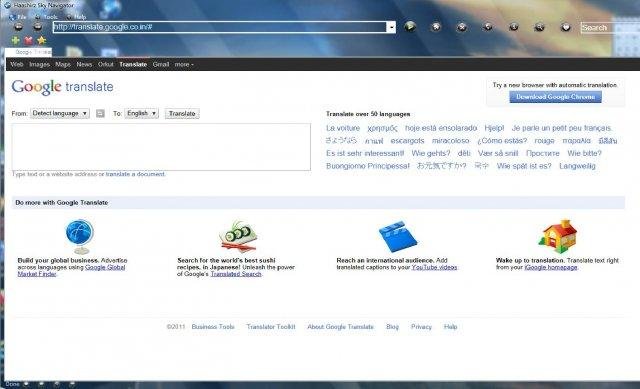640x389 pixels.
Task: Go to Orkut in the Google bar
Action: [x=106, y=64]
